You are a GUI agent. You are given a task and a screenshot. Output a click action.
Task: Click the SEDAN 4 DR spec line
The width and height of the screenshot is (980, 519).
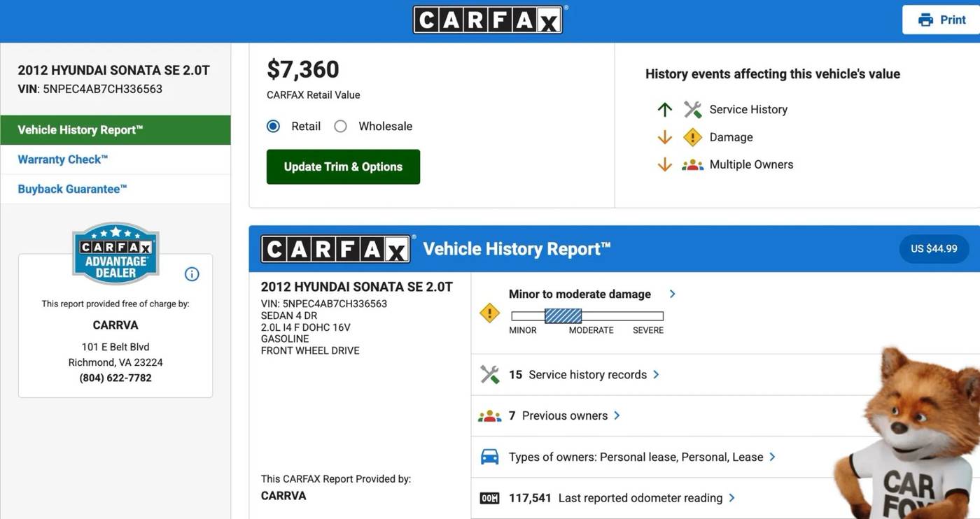(x=289, y=315)
